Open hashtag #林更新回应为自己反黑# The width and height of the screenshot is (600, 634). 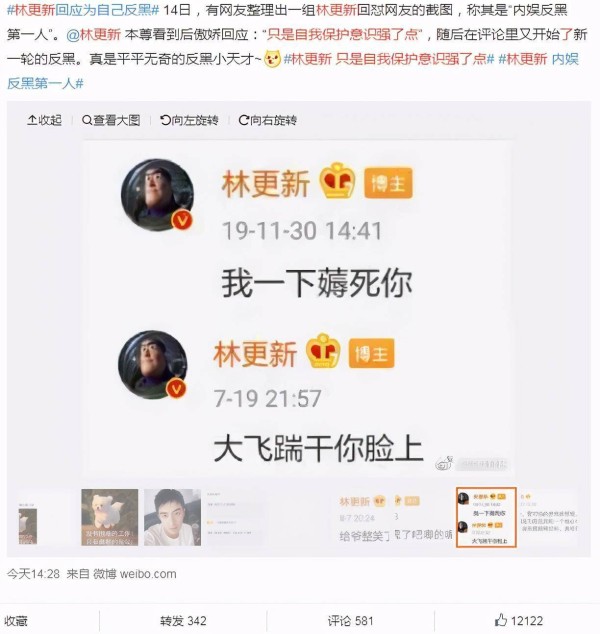83,10
